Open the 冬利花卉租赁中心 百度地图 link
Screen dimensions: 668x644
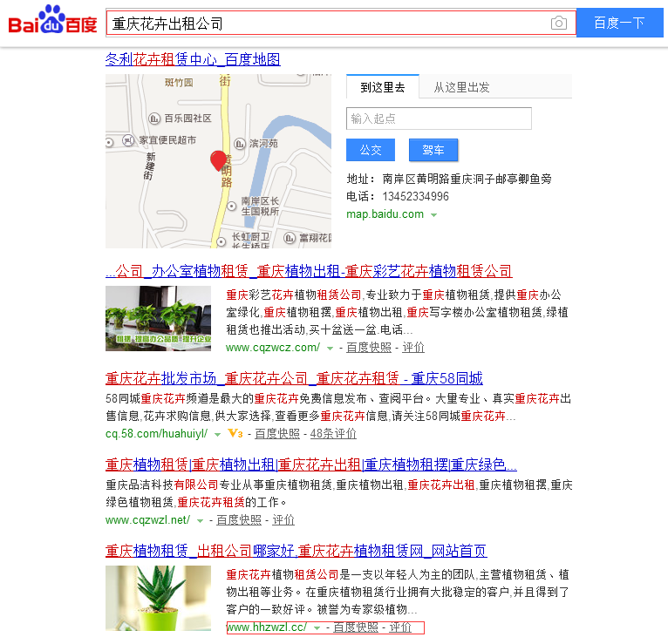[x=193, y=59]
